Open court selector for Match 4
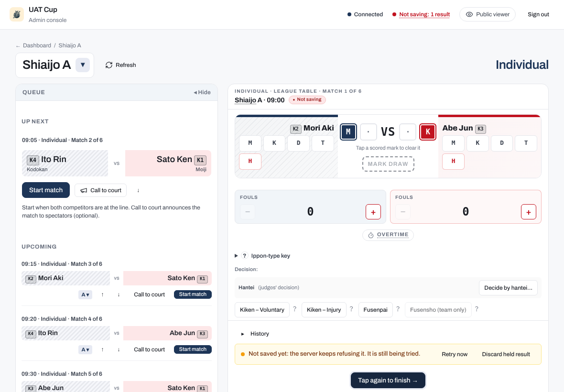Viewport: 564px width, 392px height. pos(85,349)
